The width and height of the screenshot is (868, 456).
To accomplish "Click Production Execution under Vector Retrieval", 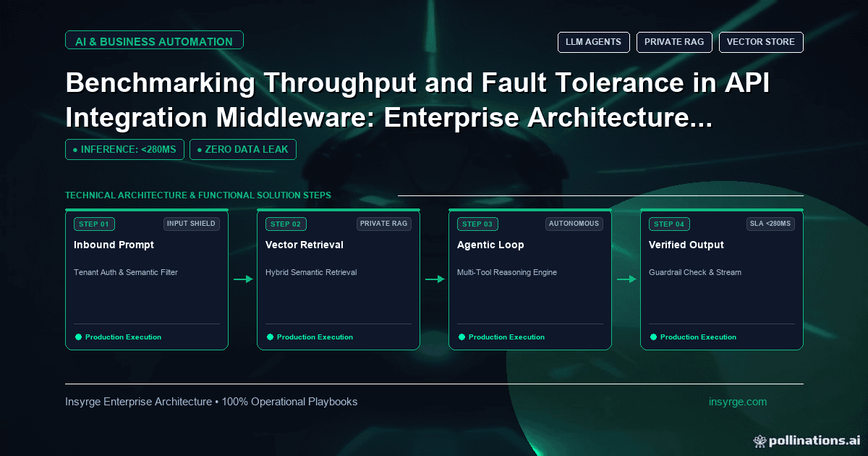I will click(315, 337).
